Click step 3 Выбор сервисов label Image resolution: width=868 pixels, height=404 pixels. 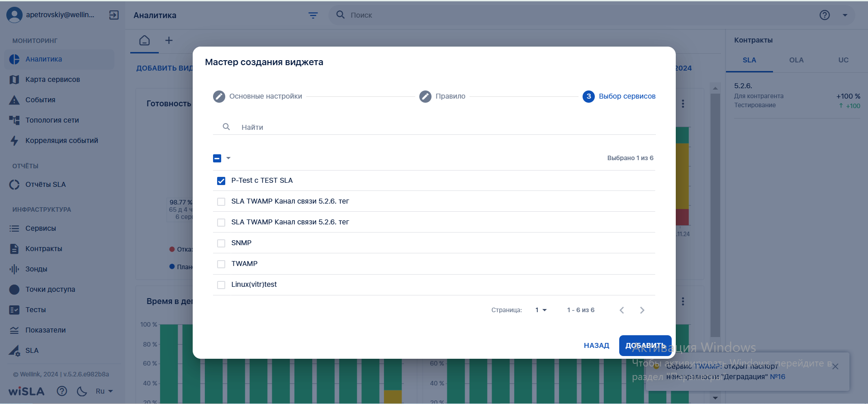(627, 96)
